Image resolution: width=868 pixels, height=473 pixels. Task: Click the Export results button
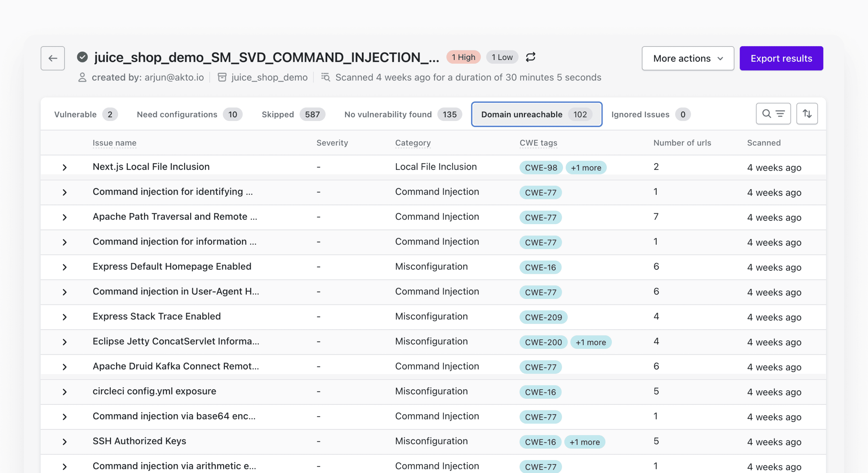[781, 58]
